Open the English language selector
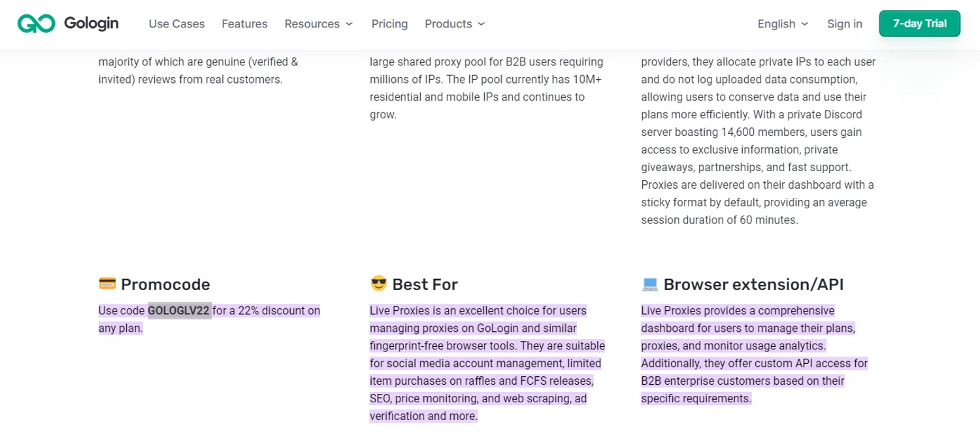 (x=783, y=24)
